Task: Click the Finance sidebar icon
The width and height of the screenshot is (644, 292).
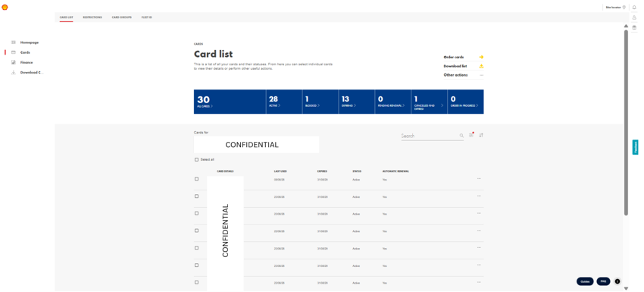Action: click(13, 62)
